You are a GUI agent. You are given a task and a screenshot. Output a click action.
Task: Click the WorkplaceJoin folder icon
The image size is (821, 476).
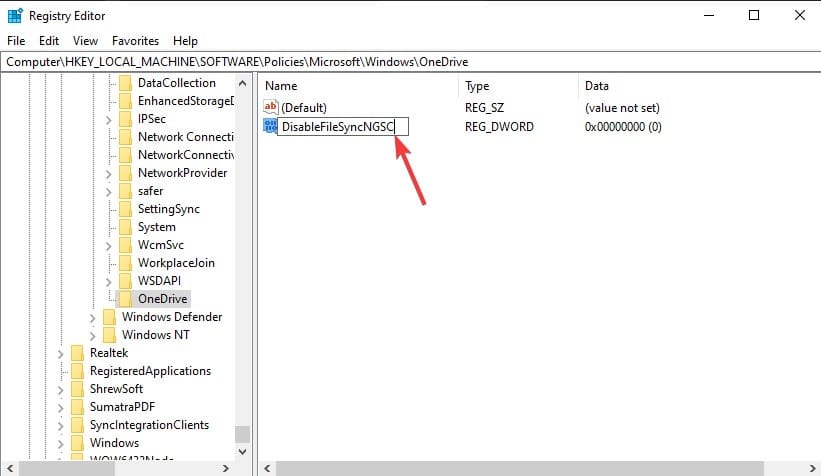pyautogui.click(x=126, y=263)
